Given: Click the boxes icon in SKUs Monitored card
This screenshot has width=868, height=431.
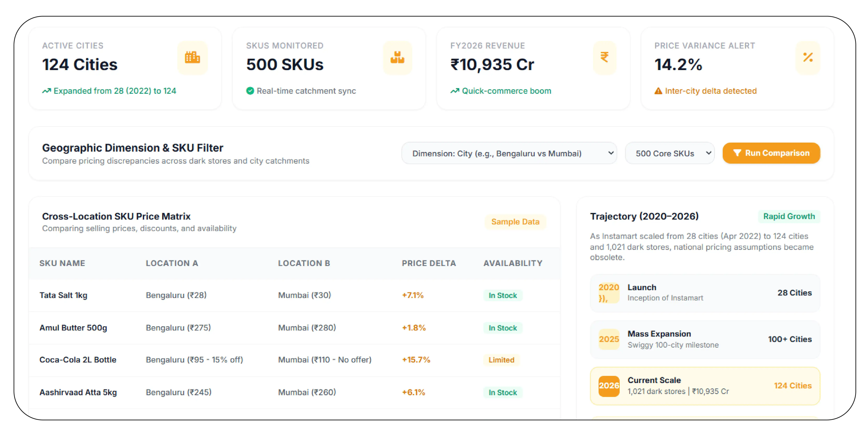Looking at the screenshot, I should (x=397, y=57).
